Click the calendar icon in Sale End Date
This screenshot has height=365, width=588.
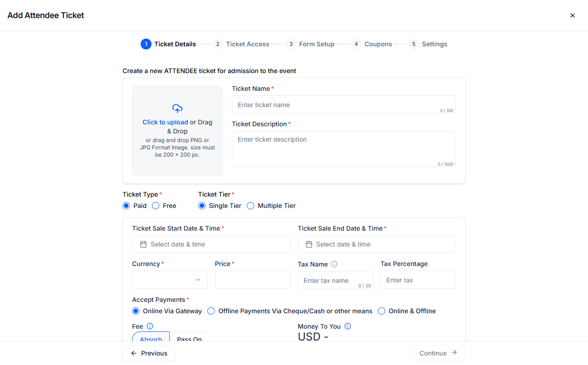[x=309, y=244]
